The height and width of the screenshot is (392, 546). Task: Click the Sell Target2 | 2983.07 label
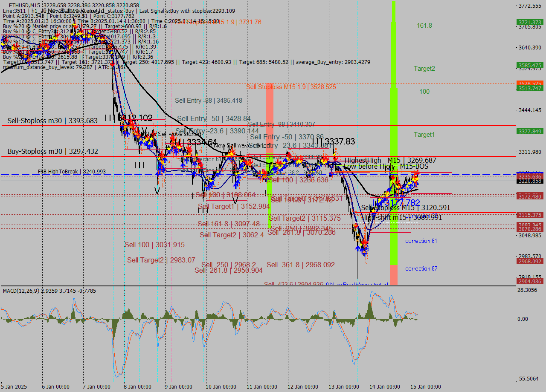point(161,260)
